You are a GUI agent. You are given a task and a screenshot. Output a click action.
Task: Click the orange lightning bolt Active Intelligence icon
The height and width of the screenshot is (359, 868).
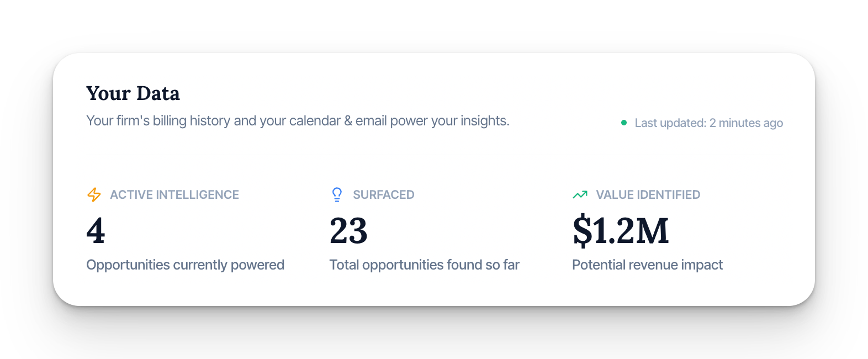click(x=94, y=194)
